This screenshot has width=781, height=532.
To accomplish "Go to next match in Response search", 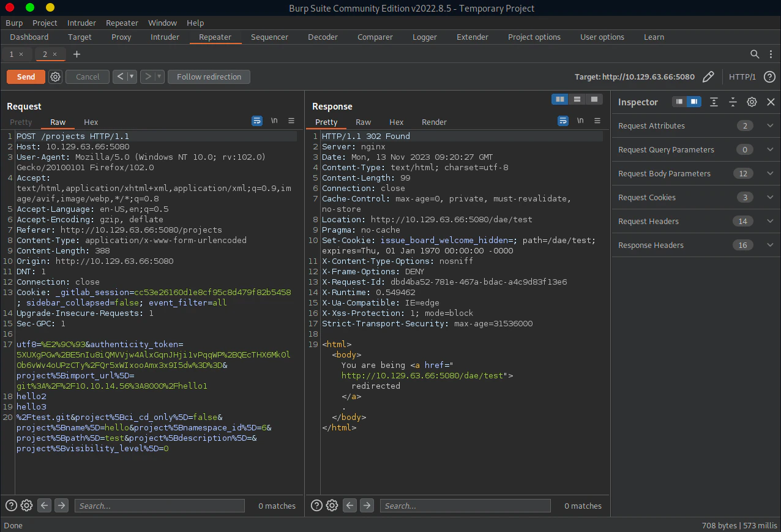I will 367,505.
